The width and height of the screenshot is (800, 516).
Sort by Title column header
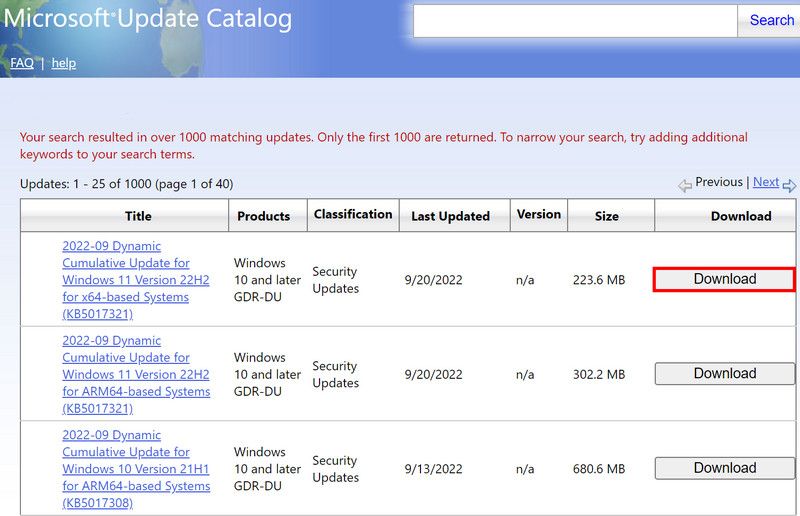point(124,215)
